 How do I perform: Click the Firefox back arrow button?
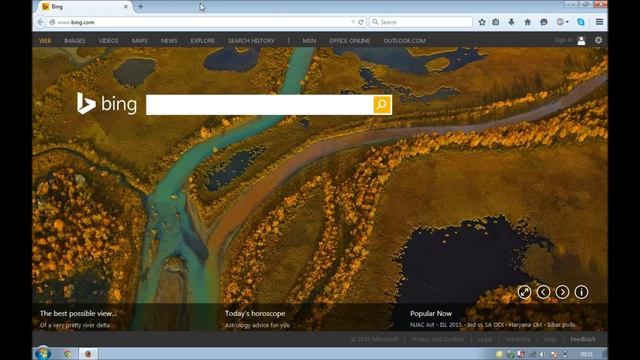point(40,22)
